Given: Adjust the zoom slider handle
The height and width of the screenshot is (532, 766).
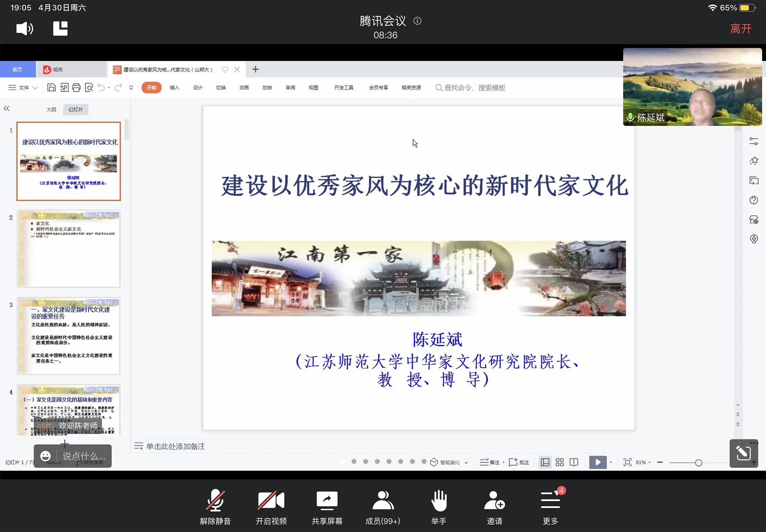Looking at the screenshot, I should coord(699,463).
